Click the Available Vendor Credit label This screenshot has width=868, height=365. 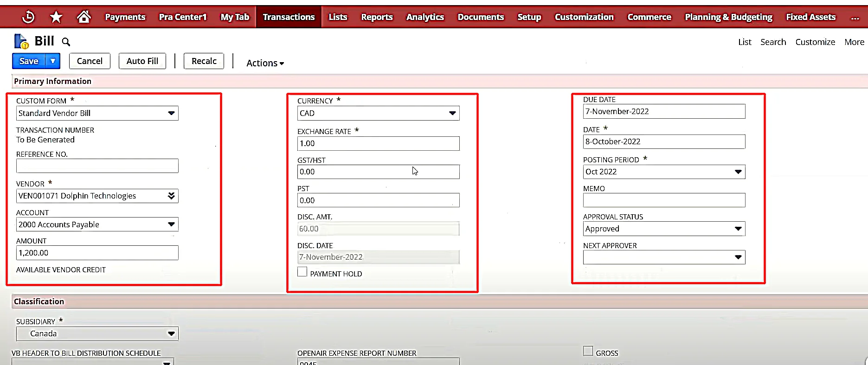click(61, 270)
